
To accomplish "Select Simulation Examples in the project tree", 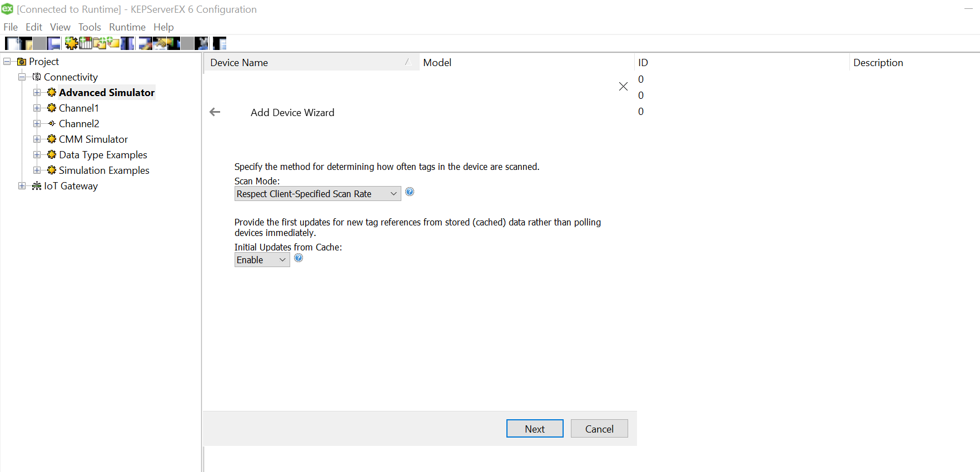I will click(104, 170).
